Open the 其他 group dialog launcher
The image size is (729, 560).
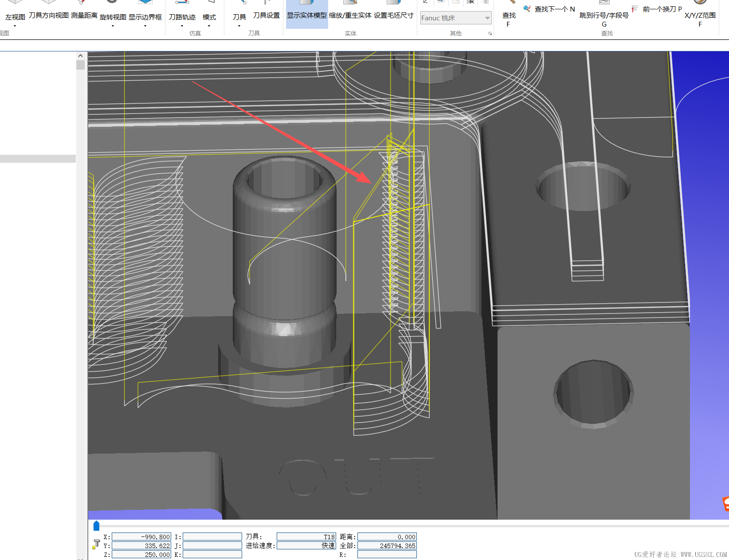pos(490,34)
